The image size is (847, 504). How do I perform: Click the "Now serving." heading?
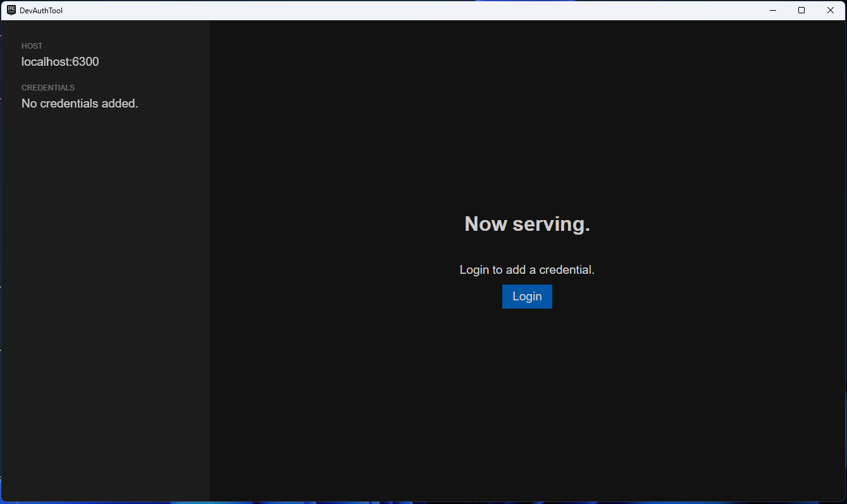(x=527, y=224)
